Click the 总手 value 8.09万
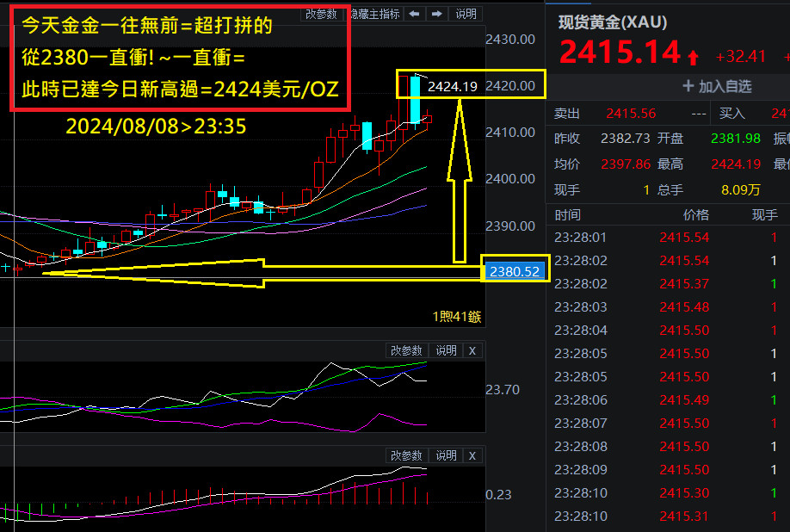Screen dimensions: 790x532 click(741, 190)
